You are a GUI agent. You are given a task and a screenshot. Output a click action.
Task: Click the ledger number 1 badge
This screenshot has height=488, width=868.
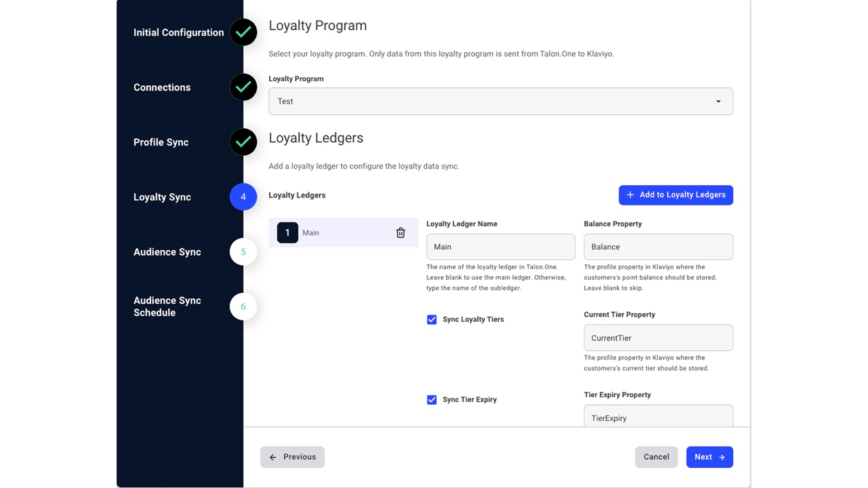click(x=288, y=233)
